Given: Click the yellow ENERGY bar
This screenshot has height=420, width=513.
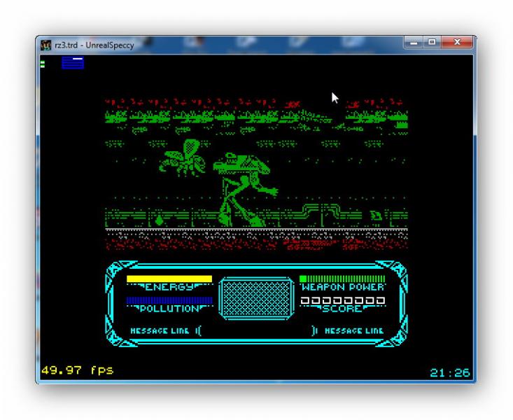Looking at the screenshot, I should [x=169, y=279].
